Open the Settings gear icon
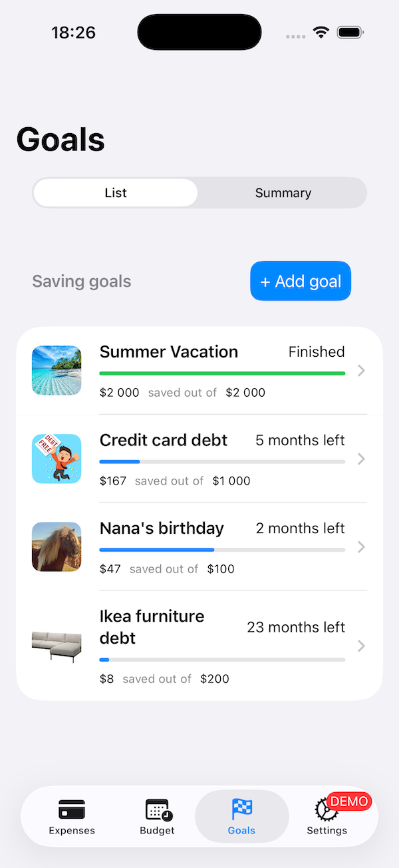 tap(325, 811)
